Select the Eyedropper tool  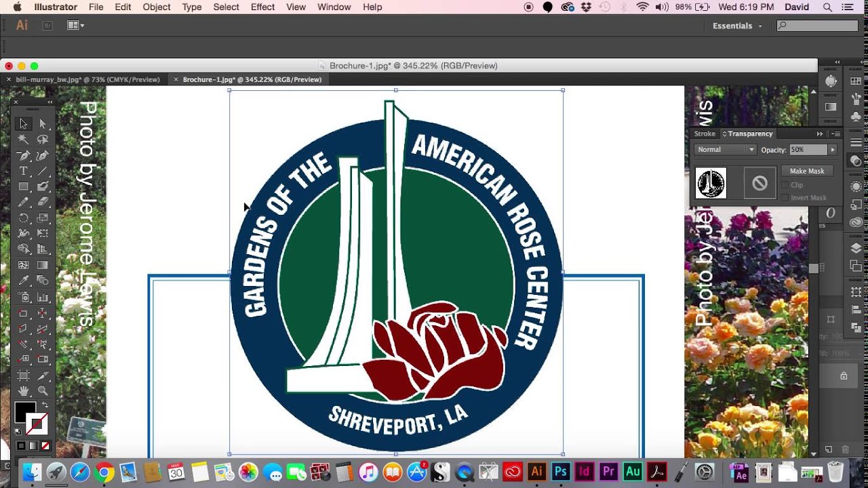(23, 281)
